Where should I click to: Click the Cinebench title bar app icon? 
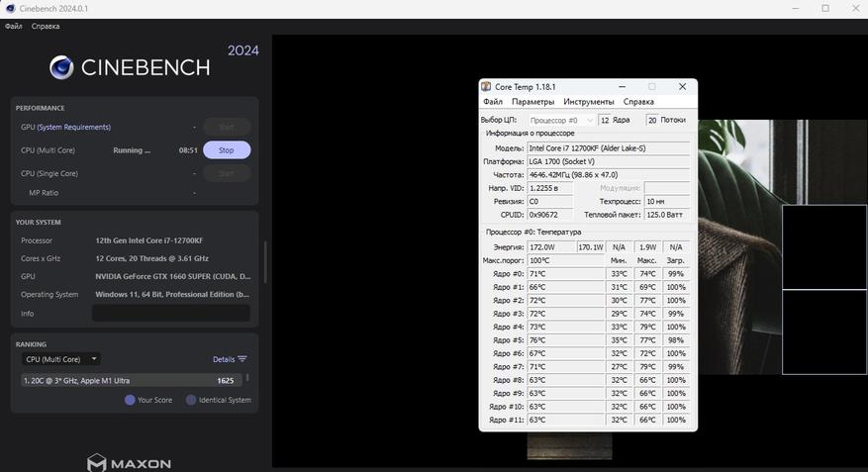(x=10, y=8)
